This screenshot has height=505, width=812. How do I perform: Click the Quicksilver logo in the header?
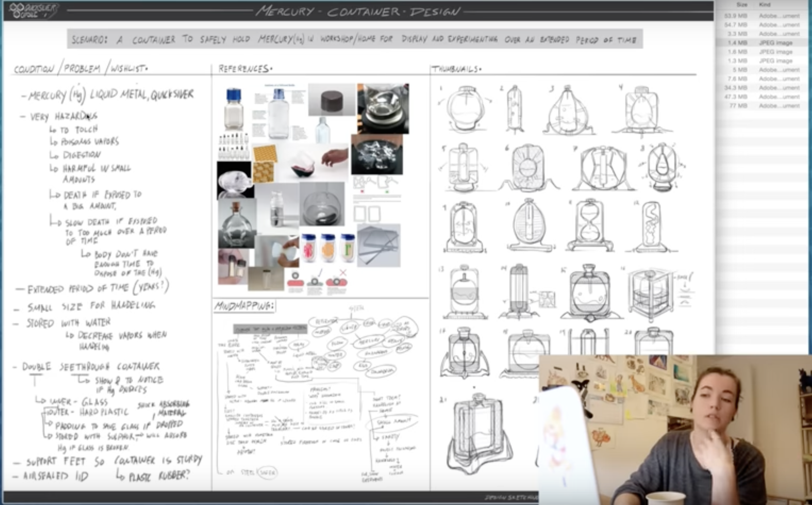tap(33, 11)
